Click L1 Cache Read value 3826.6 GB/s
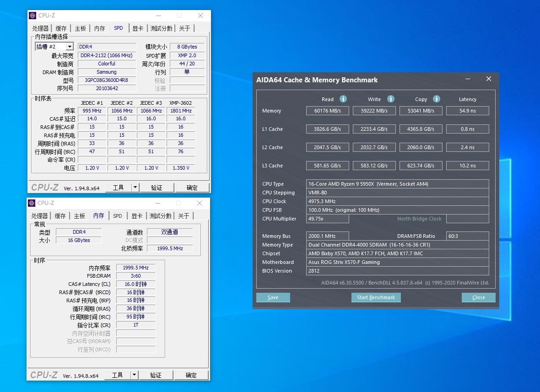This screenshot has height=392, width=540. point(328,129)
